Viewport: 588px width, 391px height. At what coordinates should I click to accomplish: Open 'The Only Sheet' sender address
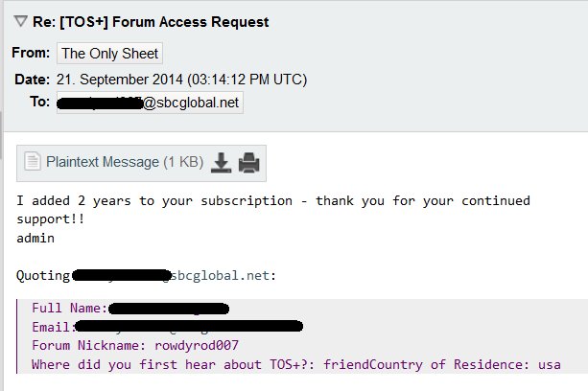click(109, 53)
